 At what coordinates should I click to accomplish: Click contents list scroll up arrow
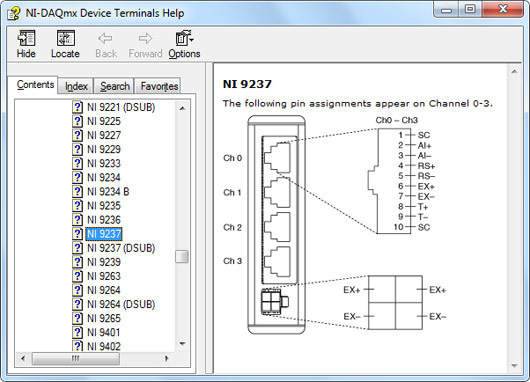click(182, 108)
